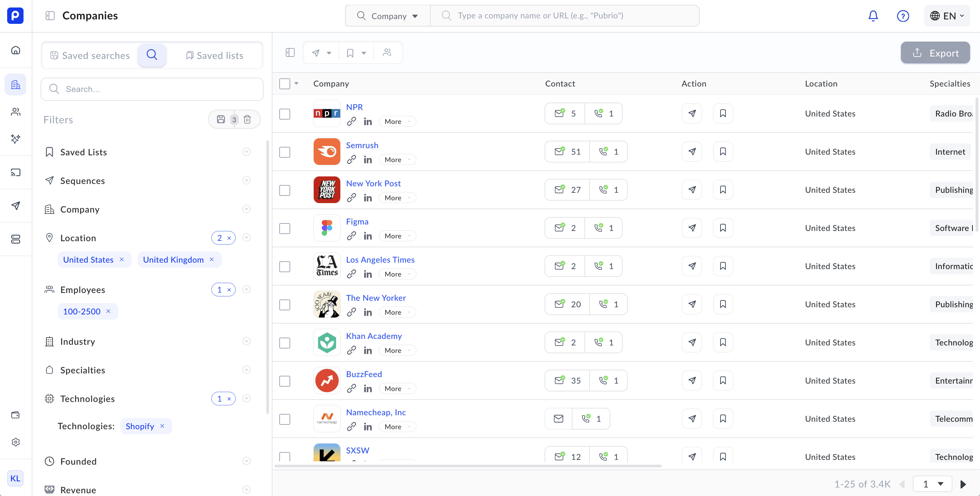The image size is (980, 496).
Task: Click the horizontal table scrollbar
Action: [x=468, y=466]
